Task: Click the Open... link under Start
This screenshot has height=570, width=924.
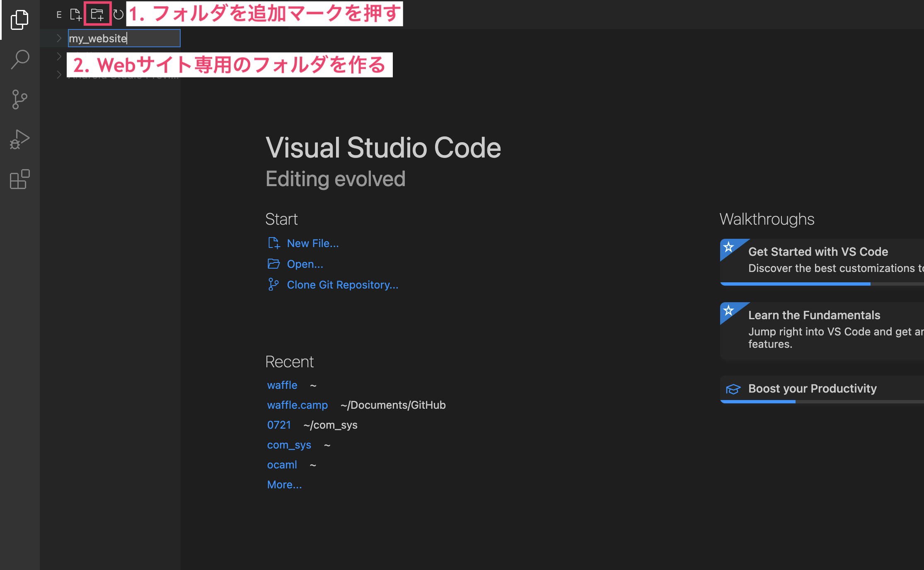Action: (305, 264)
